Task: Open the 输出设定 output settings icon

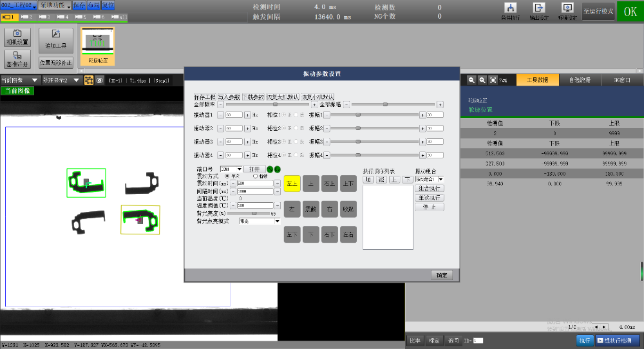Action: tap(539, 11)
